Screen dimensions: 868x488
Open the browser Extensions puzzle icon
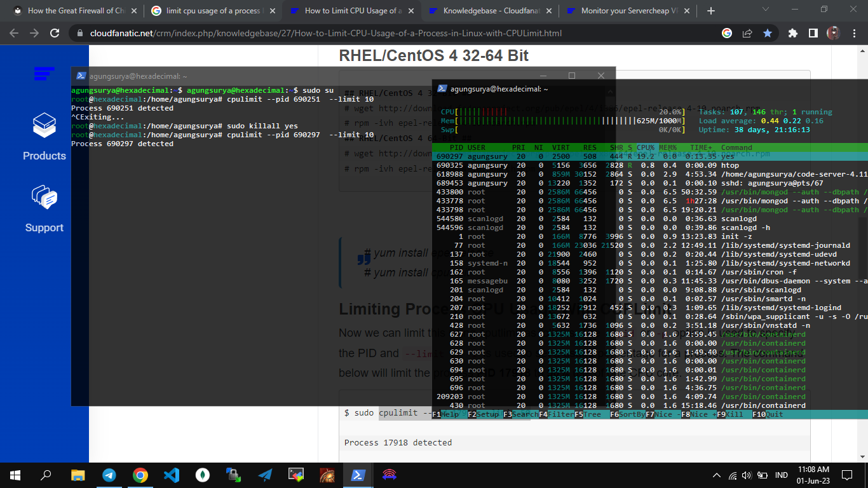click(792, 34)
